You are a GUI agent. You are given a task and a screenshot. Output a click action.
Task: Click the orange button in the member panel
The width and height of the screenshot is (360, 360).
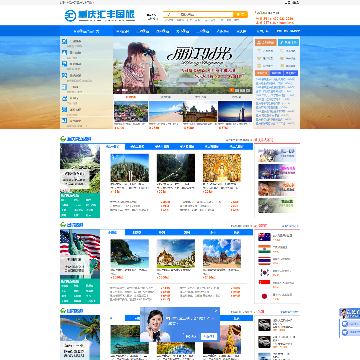click(266, 42)
